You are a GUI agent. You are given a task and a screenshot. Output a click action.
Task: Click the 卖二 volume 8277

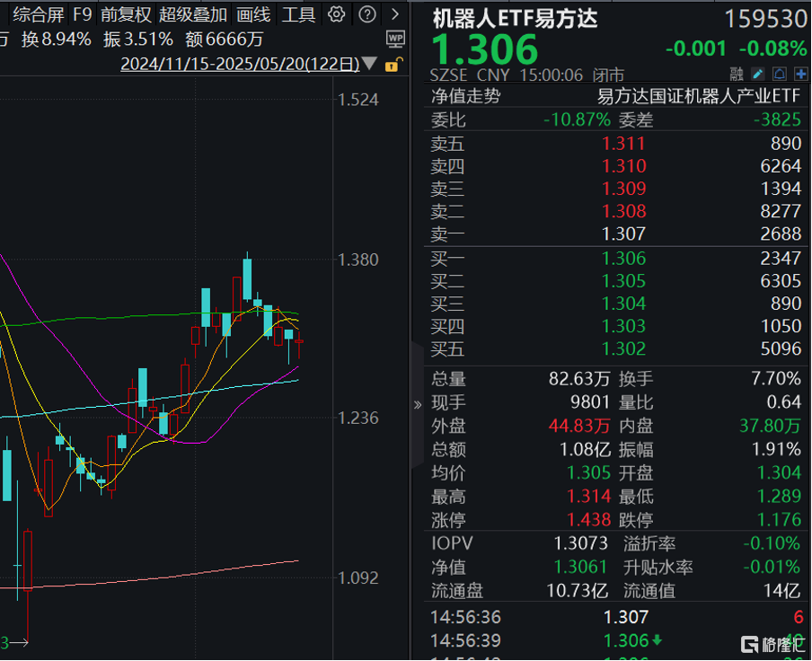(781, 211)
